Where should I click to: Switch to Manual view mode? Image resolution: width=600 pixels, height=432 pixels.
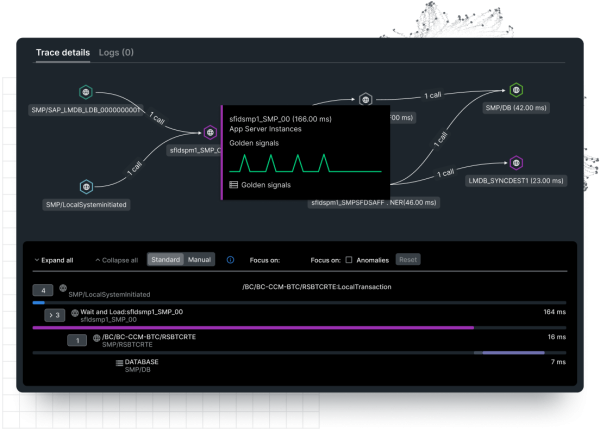(x=200, y=260)
